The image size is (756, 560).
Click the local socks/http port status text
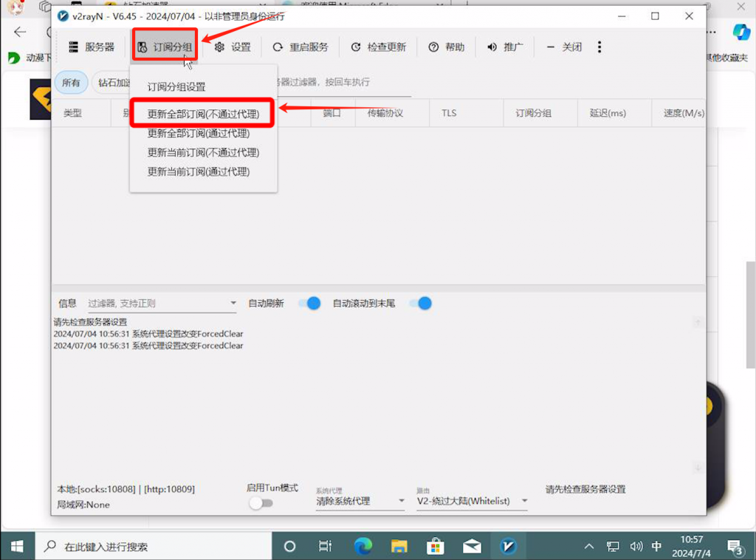pyautogui.click(x=126, y=489)
